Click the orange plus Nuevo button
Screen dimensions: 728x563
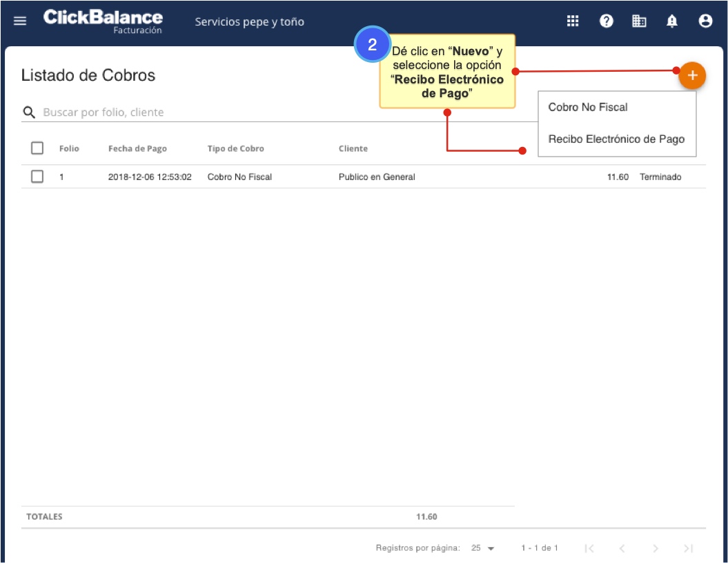point(692,76)
